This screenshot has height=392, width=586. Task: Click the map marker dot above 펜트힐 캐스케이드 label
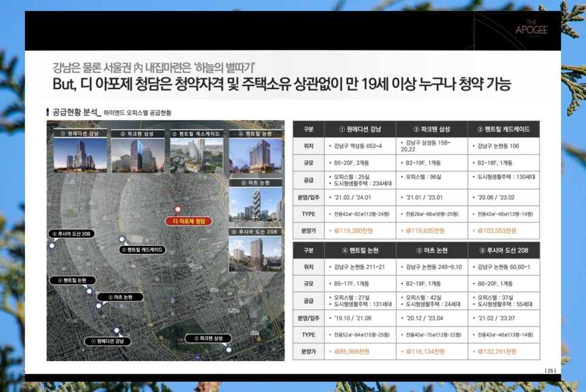point(121,239)
